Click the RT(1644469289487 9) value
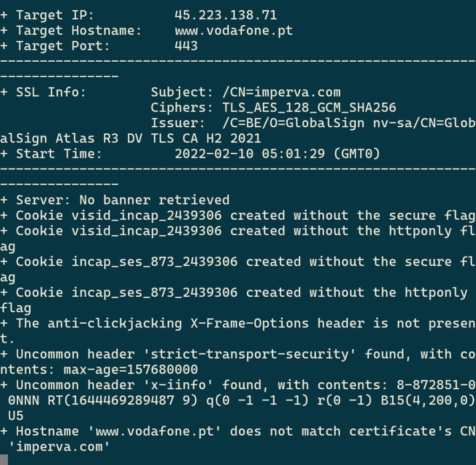476x465 pixels. pos(123,401)
